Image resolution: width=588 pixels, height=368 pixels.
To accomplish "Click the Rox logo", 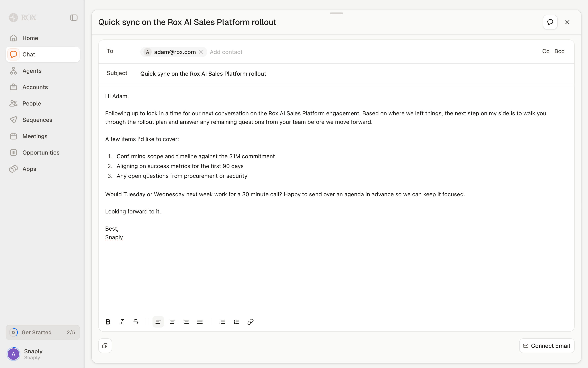I will click(23, 18).
